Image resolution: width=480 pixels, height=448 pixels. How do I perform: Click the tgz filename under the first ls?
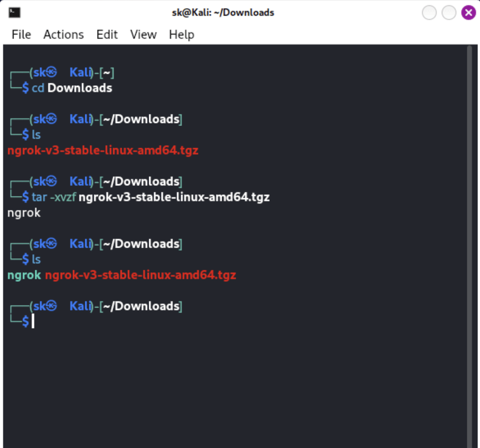coord(103,150)
